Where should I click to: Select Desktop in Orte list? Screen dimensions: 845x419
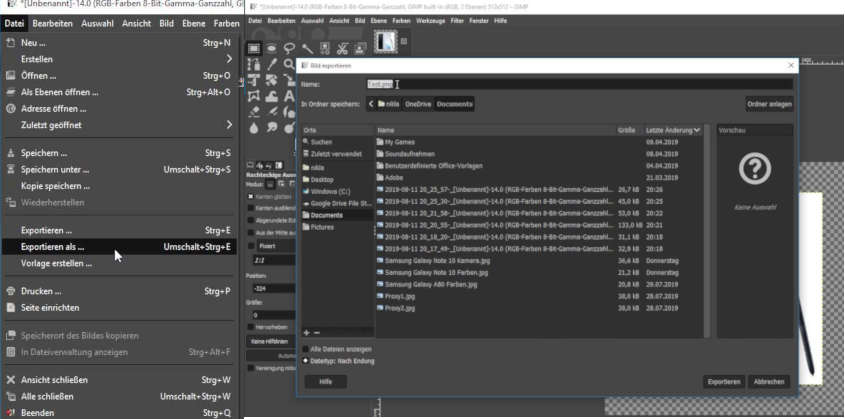[x=337, y=179]
